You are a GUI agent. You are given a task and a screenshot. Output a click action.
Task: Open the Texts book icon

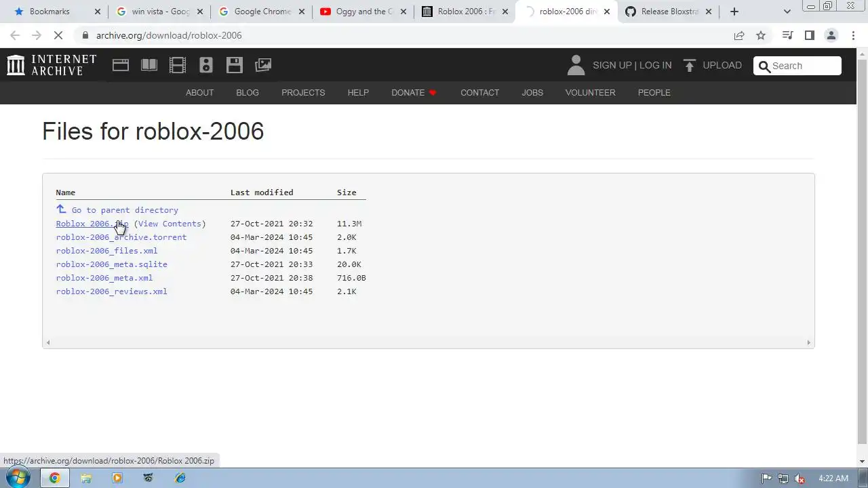coord(149,65)
